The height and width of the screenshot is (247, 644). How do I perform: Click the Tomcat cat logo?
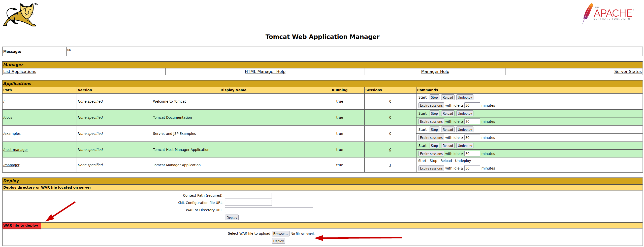click(20, 15)
